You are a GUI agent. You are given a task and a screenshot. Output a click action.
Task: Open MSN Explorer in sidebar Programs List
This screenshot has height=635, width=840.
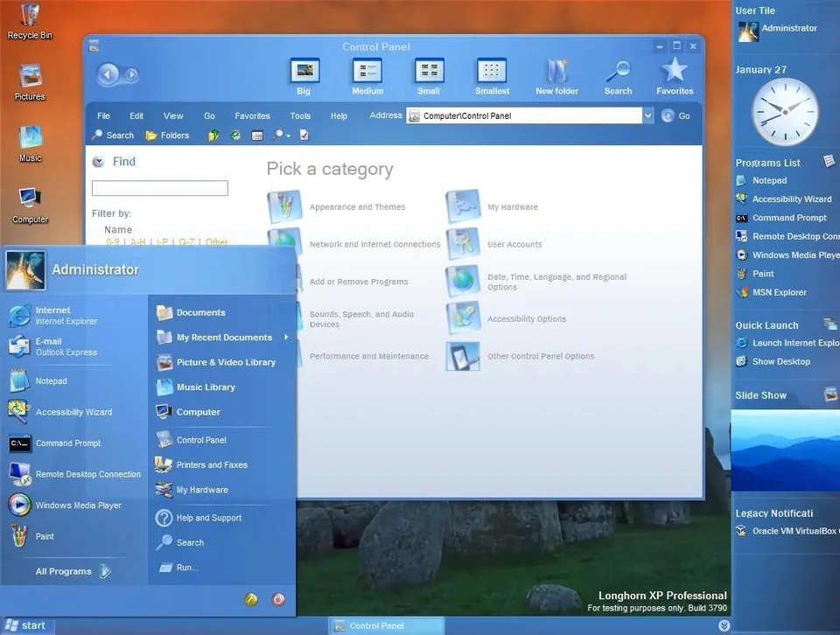(x=772, y=292)
